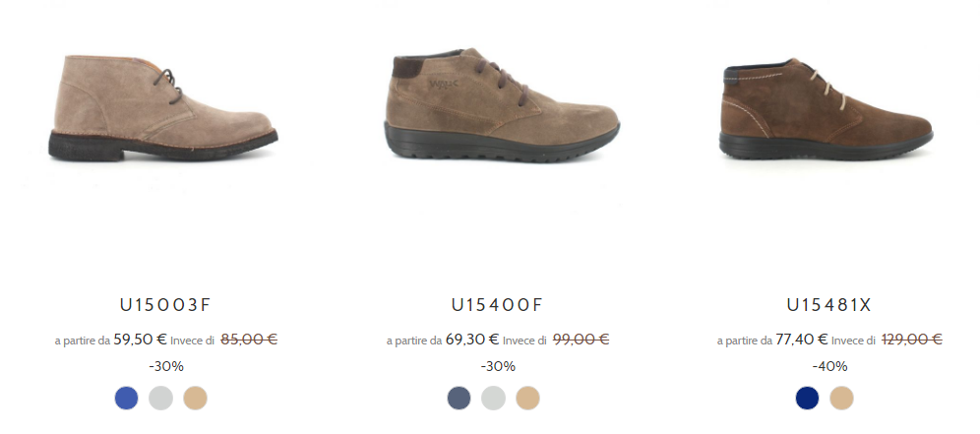This screenshot has height=434, width=980.
Task: Select slate blue swatch for U15400F
Action: click(x=459, y=398)
